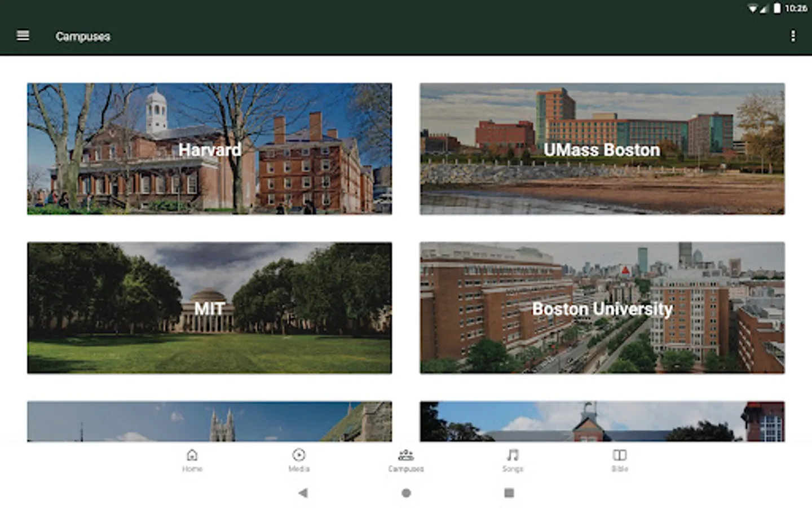This screenshot has width=812, height=508.
Task: Check the battery icon in status bar
Action: coord(777,8)
